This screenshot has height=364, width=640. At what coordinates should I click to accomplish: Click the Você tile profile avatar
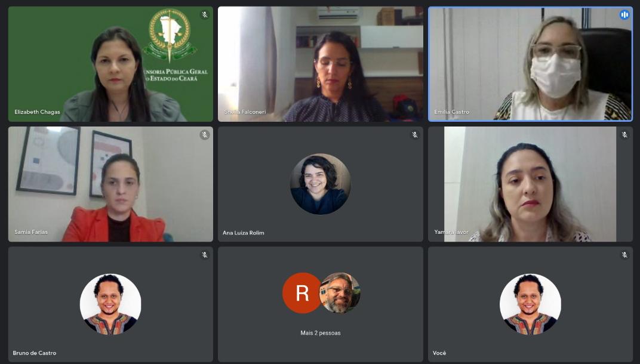[x=530, y=304]
